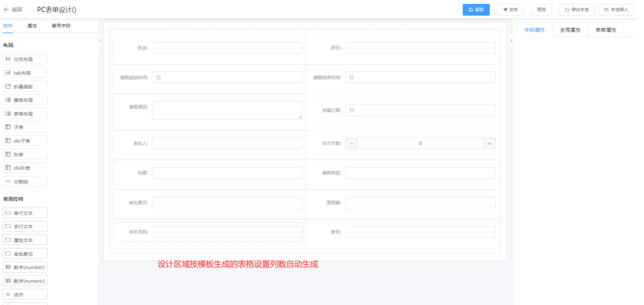Open calendar icon in 创建日期 field
The image size is (644, 305).
(352, 110)
